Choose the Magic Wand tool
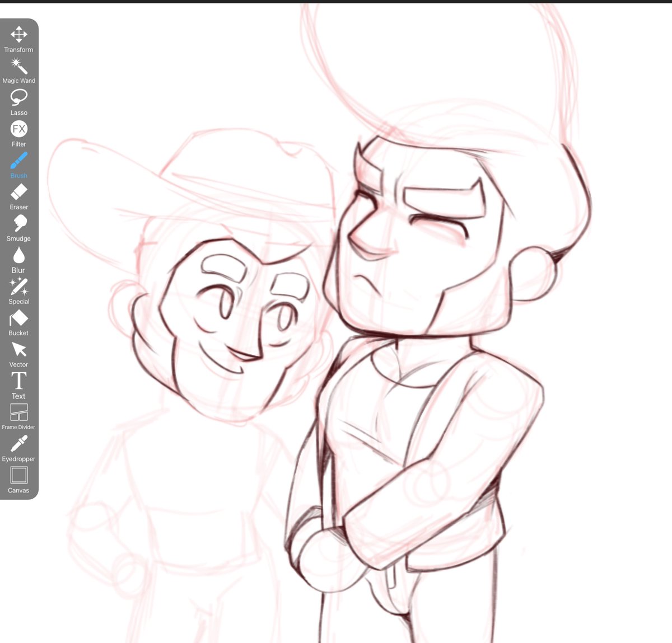672x643 pixels. pos(18,71)
